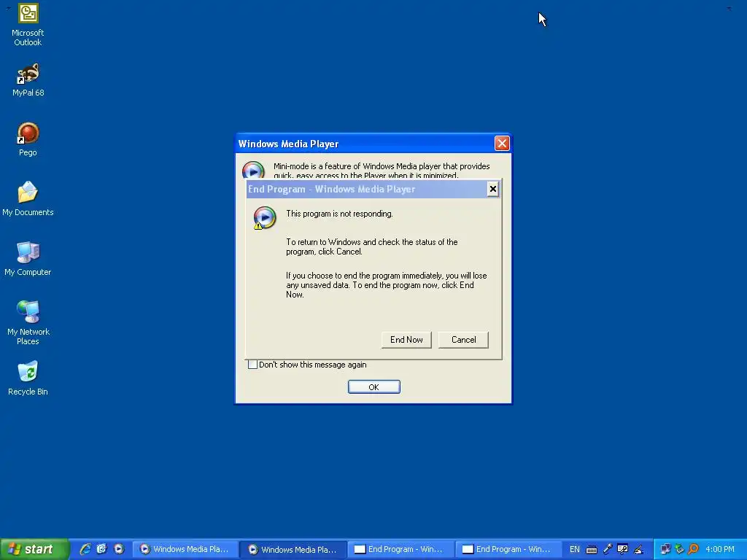Viewport: 747px width, 560px height.
Task: Switch to the pressed Windows Media Player taskbar button
Action: point(293,550)
